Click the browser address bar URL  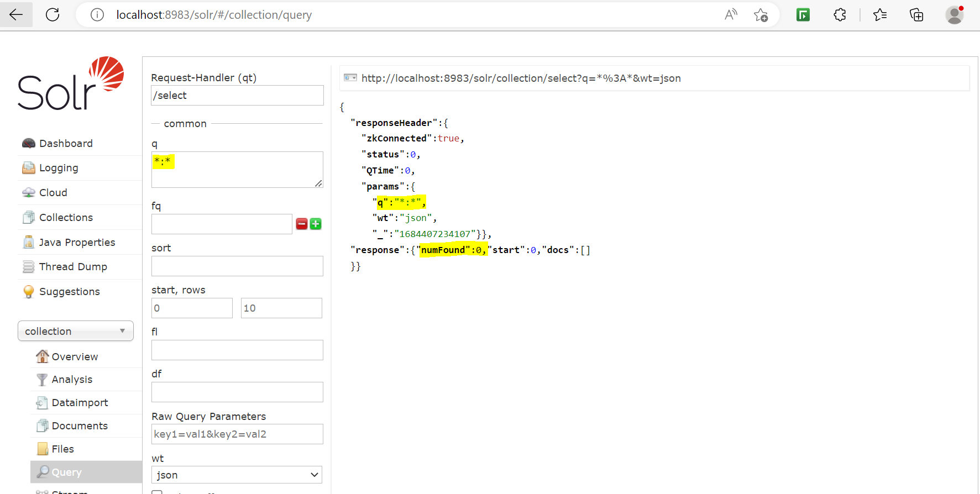pyautogui.click(x=214, y=15)
